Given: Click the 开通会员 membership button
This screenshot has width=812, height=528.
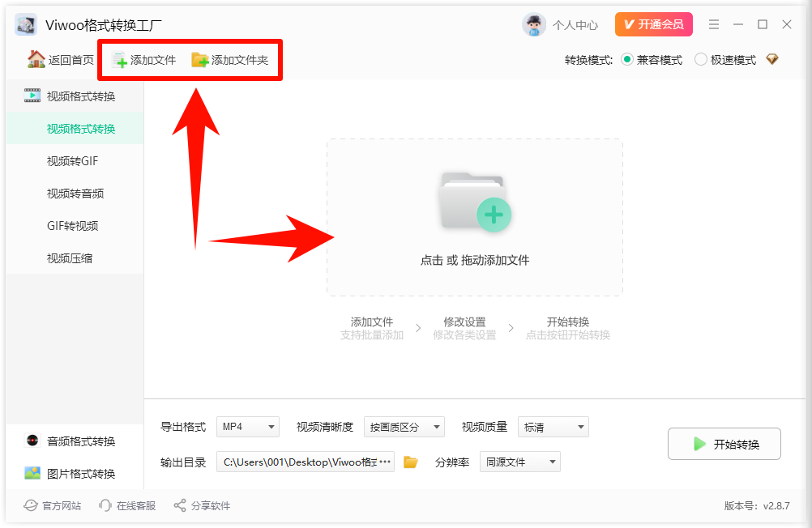Looking at the screenshot, I should (x=653, y=24).
